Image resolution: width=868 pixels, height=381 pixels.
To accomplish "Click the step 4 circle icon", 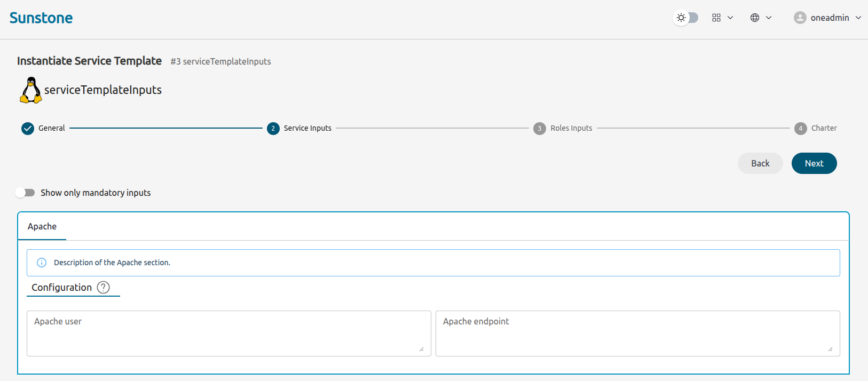I will tap(801, 129).
